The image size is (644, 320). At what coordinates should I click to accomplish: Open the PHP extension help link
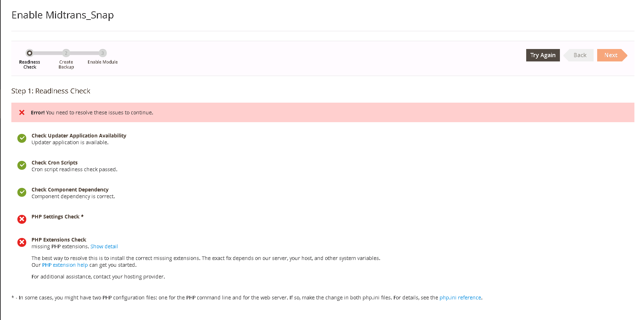[x=65, y=265]
